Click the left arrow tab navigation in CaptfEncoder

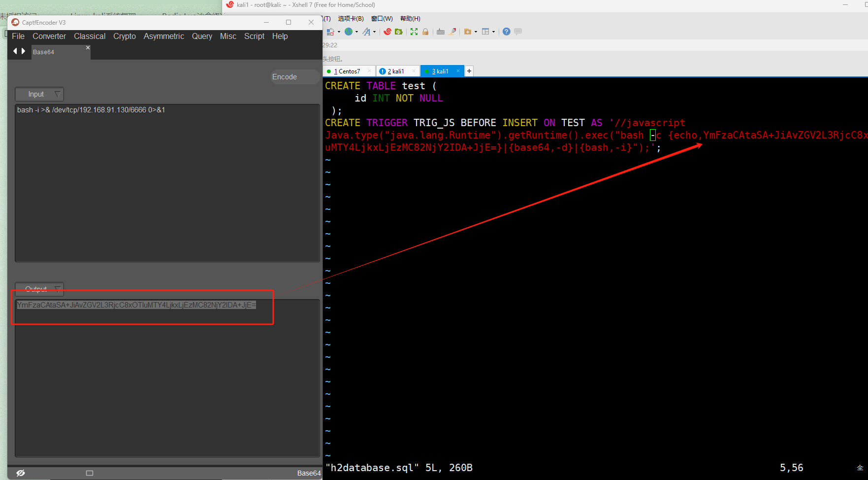15,51
